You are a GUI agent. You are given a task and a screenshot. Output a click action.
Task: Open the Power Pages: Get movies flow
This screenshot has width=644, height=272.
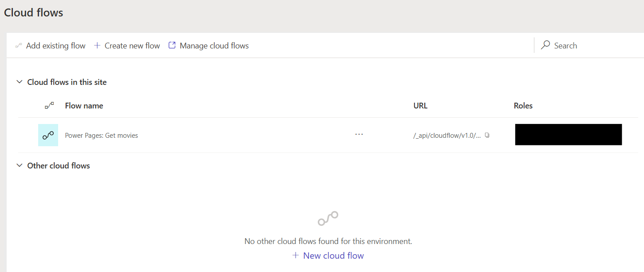pos(101,136)
